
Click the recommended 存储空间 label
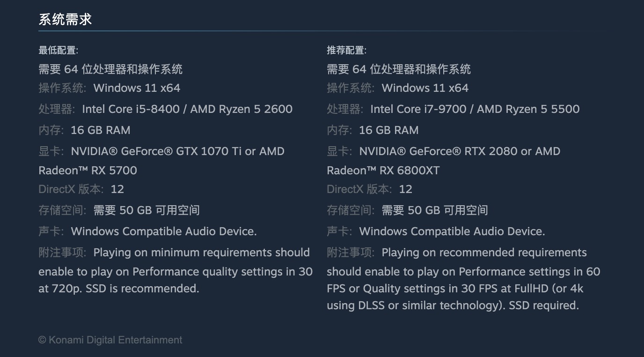tap(351, 210)
